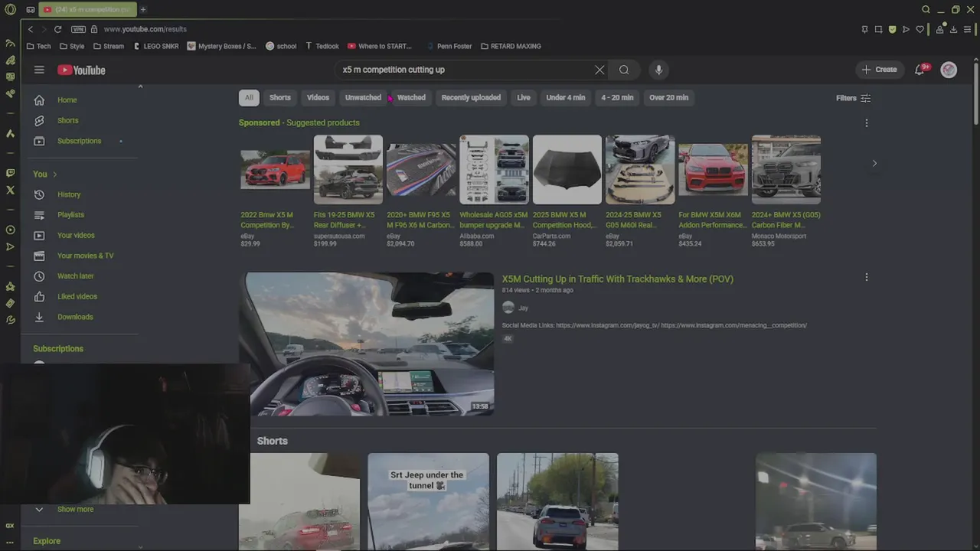The width and height of the screenshot is (980, 551).
Task: Select the All filter chip
Action: pyautogui.click(x=249, y=97)
